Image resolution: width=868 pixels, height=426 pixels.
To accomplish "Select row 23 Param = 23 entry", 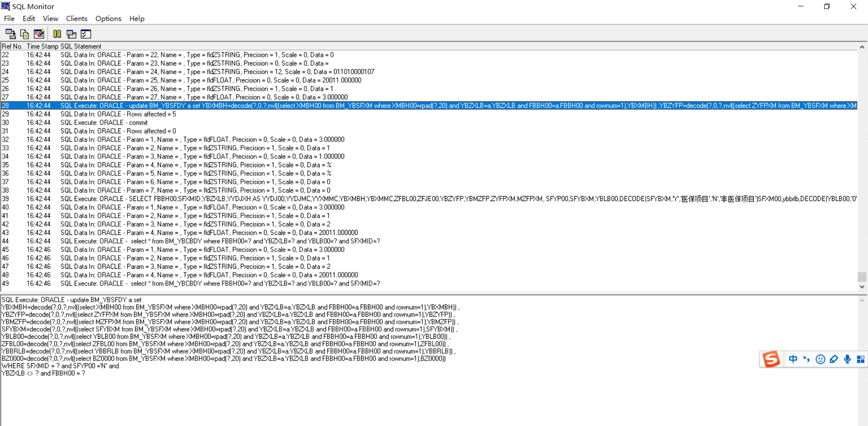I will pos(429,63).
